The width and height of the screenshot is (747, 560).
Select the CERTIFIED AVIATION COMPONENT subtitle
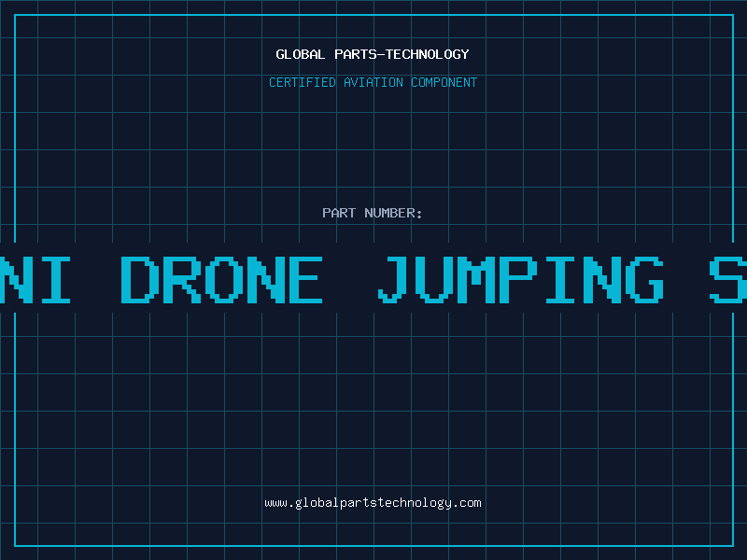(x=373, y=82)
